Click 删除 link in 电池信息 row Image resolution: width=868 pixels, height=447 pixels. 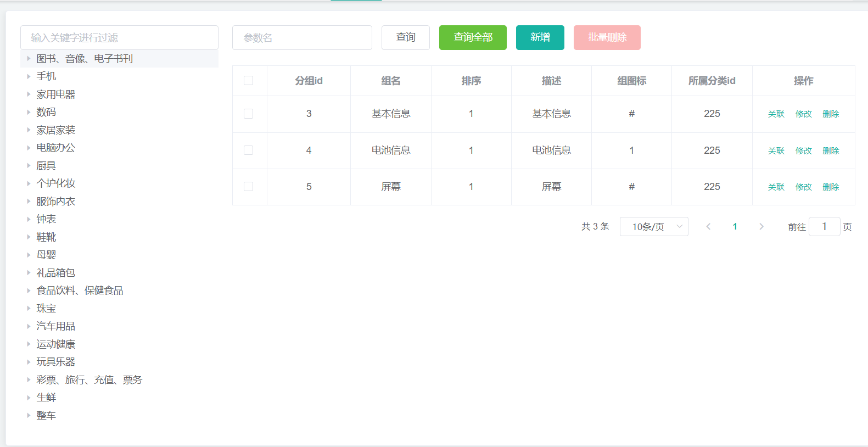pos(831,150)
